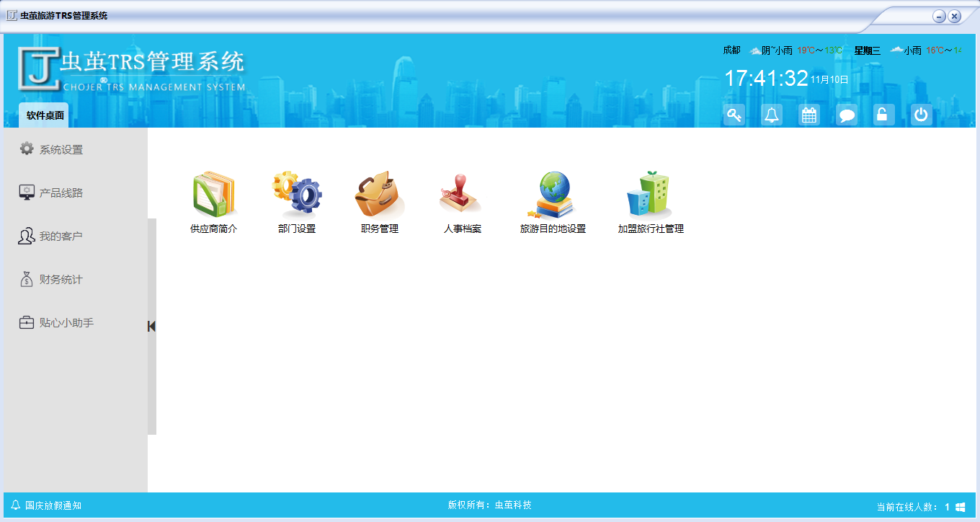
Task: Click the bell icon in the status bar
Action: click(x=16, y=505)
